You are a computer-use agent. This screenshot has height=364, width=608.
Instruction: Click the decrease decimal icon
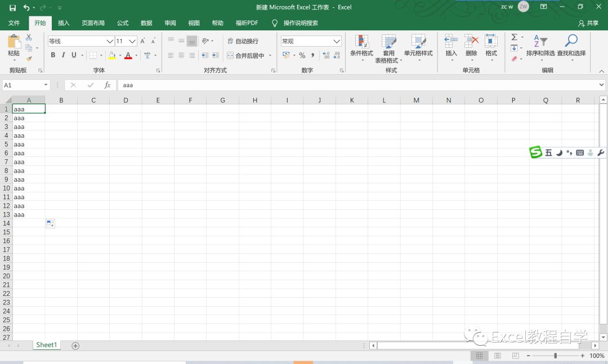coord(337,55)
